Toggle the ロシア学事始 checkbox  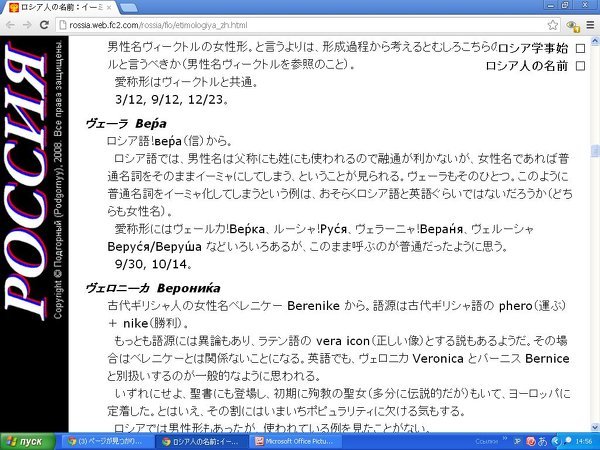(x=580, y=48)
